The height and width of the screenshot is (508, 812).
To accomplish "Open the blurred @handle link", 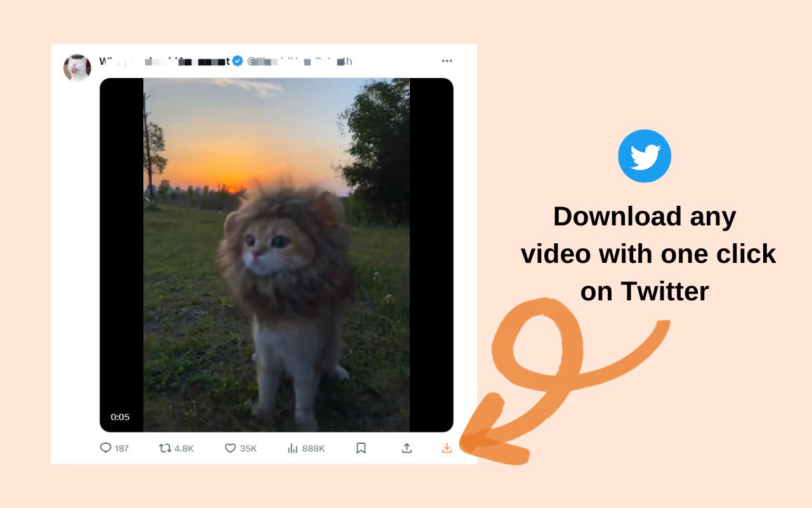I will pos(299,61).
